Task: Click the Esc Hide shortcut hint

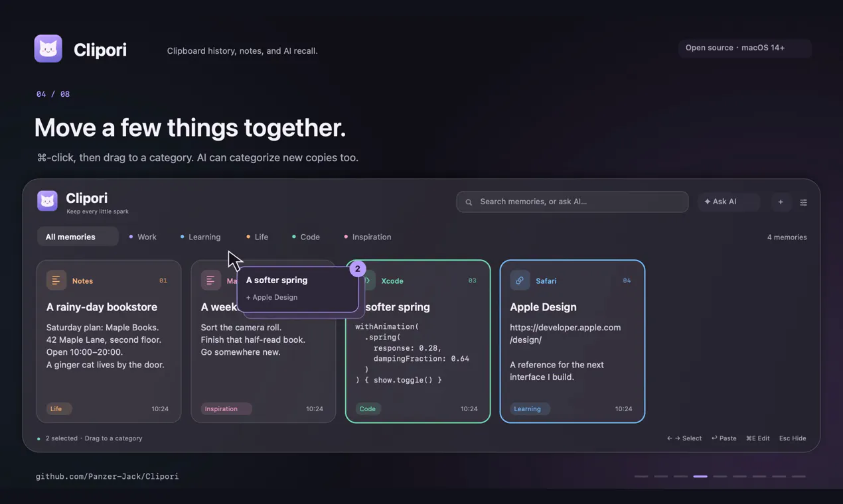Action: 793,438
